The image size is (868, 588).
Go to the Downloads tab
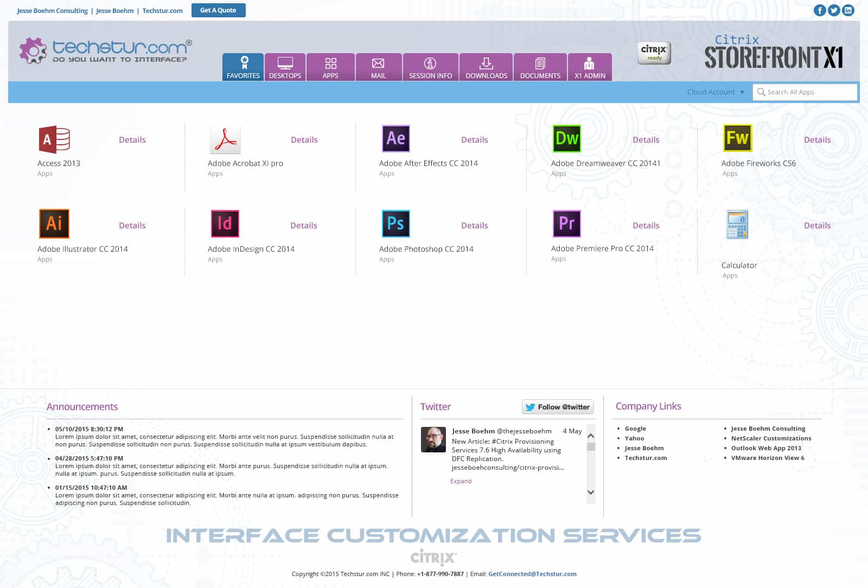coord(486,67)
